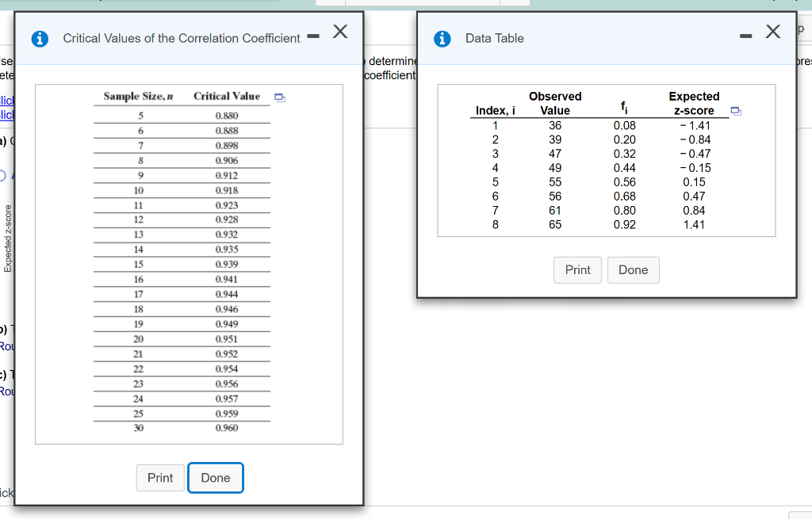Open the first Click hyperlink on the left edge
Screen dimensions: 812x519
[6, 101]
